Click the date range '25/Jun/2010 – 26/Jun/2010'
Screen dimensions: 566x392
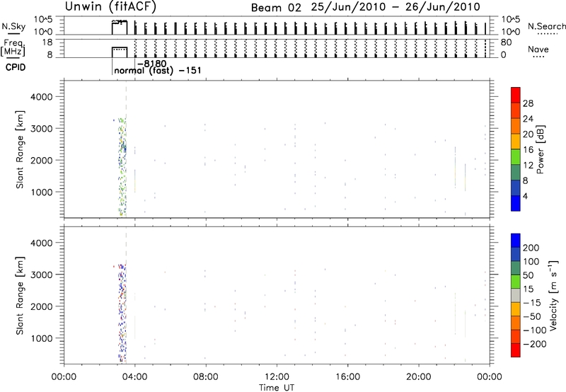pos(395,7)
